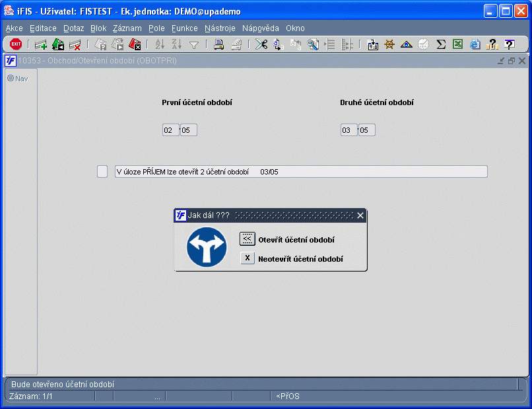Viewport: 532px width, 409px height.
Task: Close the Jak dál ??? dialog
Action: point(360,215)
